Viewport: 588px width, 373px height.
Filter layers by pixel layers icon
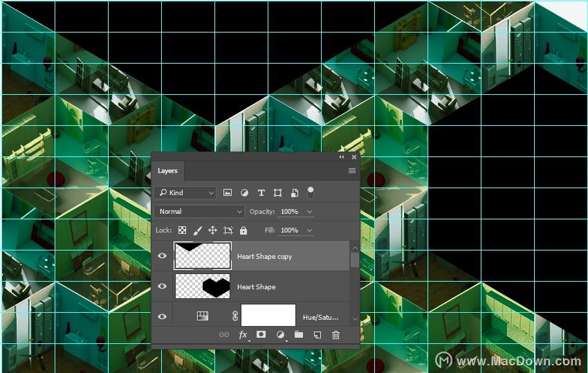[x=228, y=192]
